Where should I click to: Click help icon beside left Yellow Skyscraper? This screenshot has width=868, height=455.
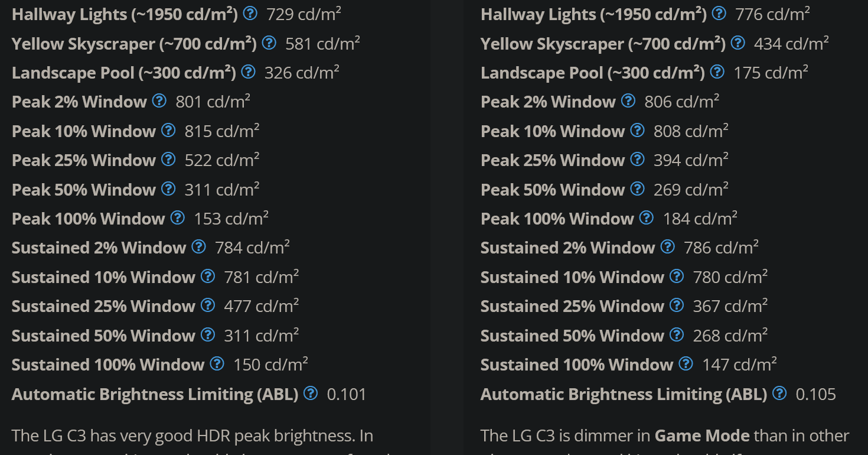click(269, 42)
